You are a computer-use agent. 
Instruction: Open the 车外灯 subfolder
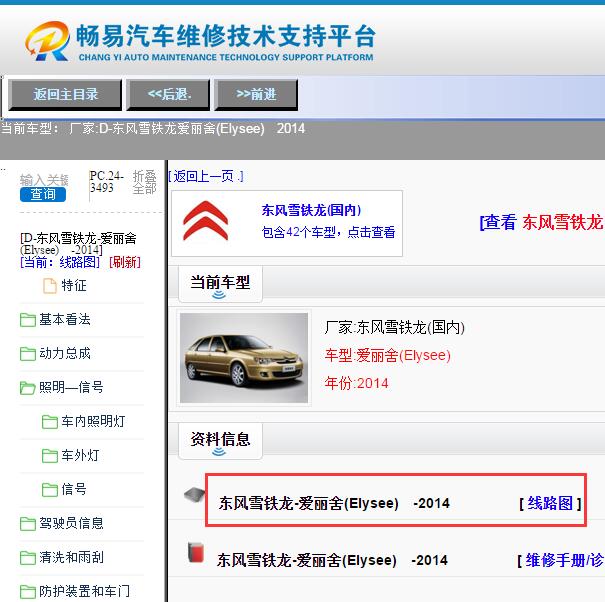(80, 455)
